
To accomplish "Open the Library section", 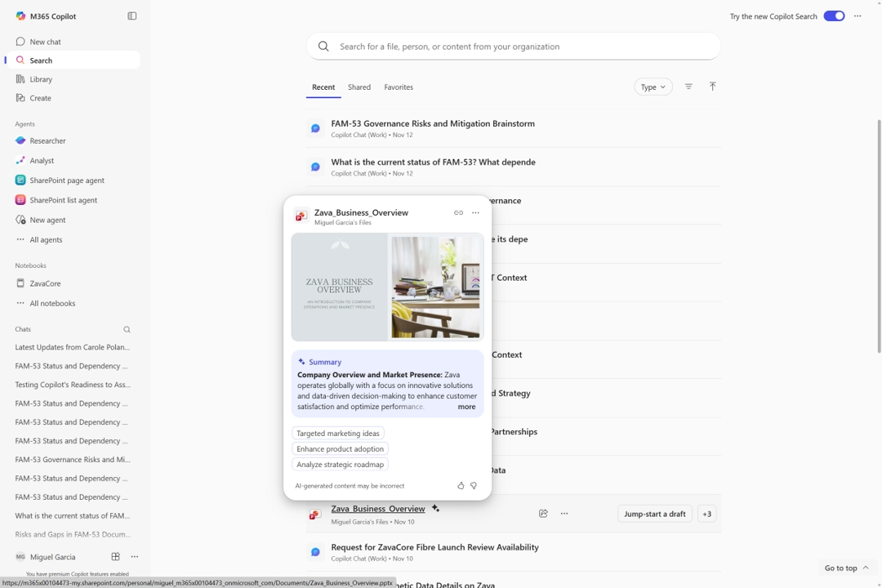I will [x=39, y=79].
